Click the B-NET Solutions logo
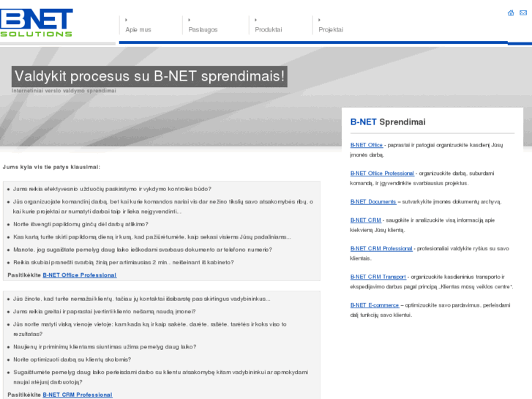The width and height of the screenshot is (532, 399). click(x=37, y=23)
